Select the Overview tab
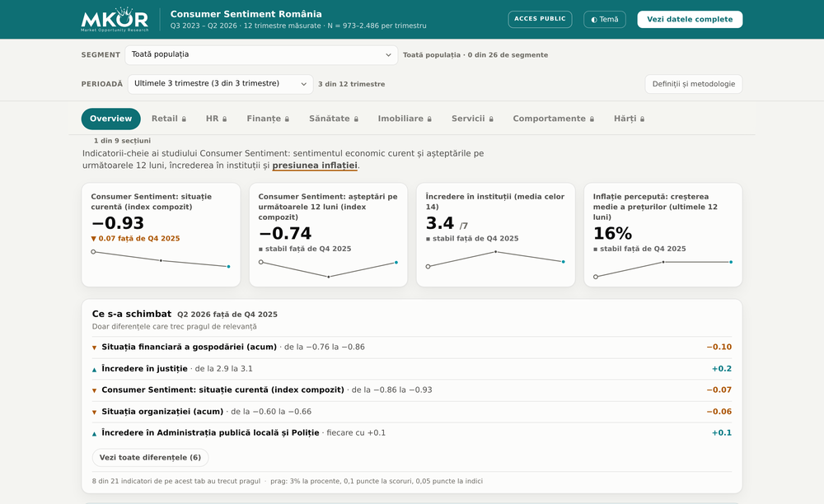 pos(111,119)
